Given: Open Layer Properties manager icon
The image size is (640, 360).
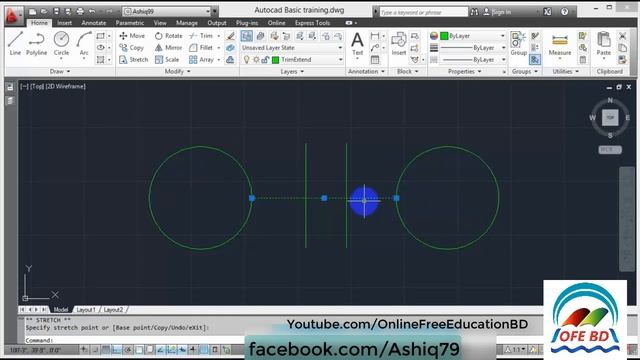Looking at the screenshot, I should 247,36.
